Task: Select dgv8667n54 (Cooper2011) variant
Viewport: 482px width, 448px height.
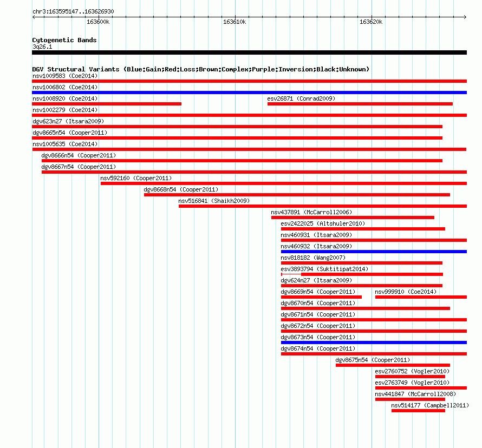Action: coord(79,167)
